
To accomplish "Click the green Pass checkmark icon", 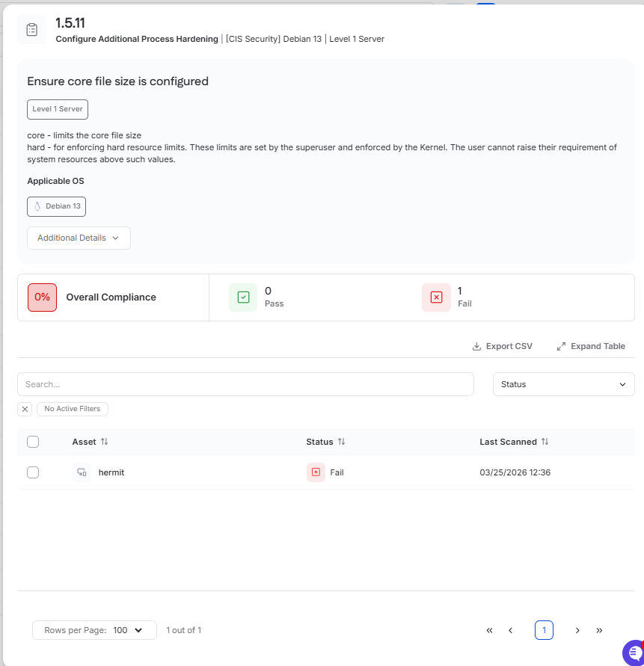I will (243, 297).
